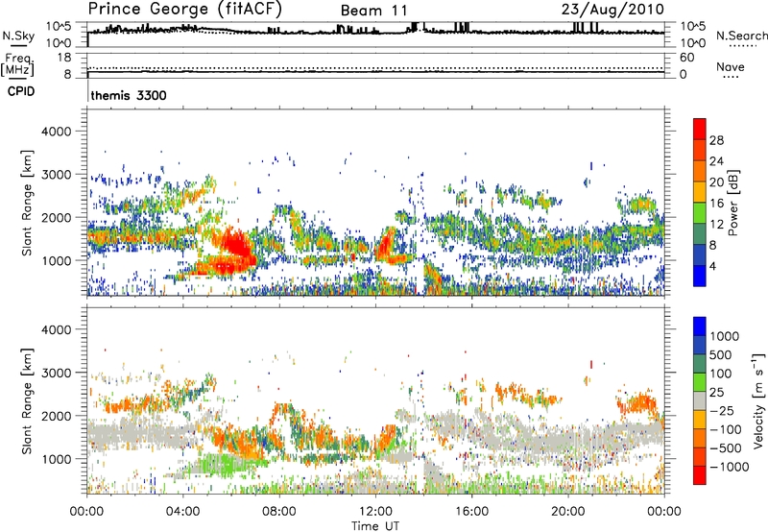Image resolution: width=768 pixels, height=532 pixels.
Task: Click the 'N.Sky' legend label
Action: (x=18, y=36)
